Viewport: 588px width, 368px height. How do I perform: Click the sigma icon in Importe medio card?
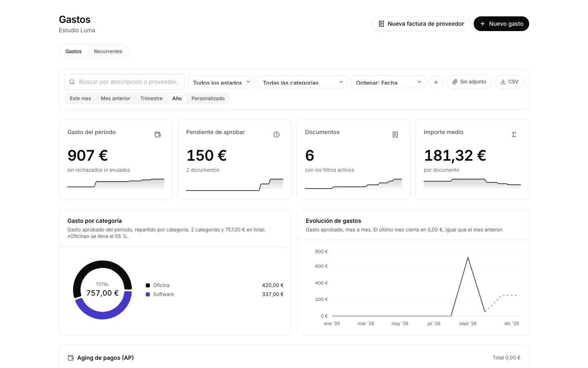[x=514, y=135]
